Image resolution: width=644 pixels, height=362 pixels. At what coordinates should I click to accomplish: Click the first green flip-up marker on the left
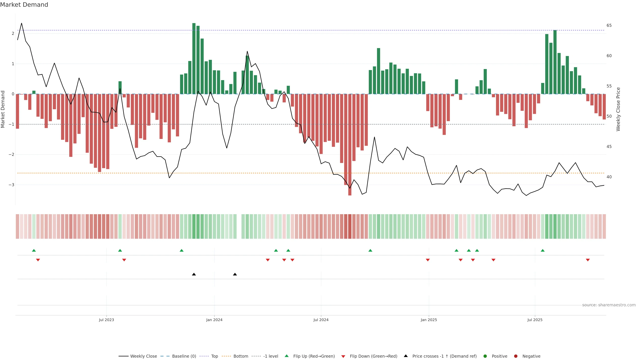pos(34,250)
